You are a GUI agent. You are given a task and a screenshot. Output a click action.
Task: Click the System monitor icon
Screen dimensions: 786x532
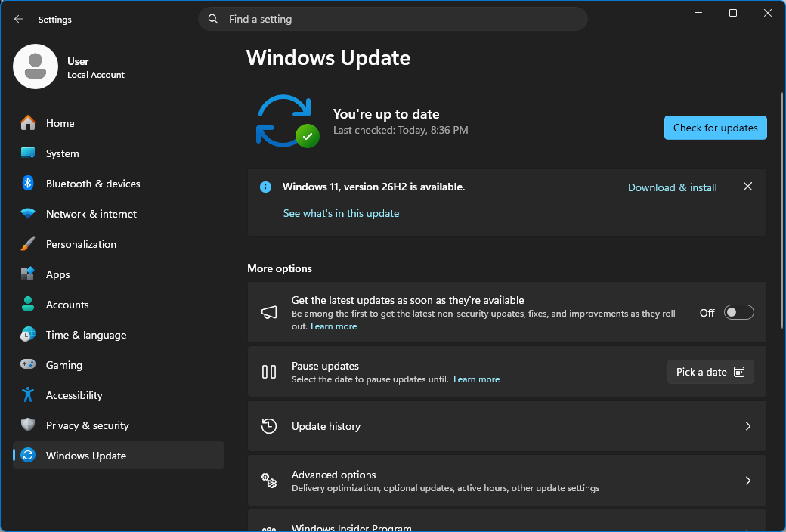click(28, 153)
